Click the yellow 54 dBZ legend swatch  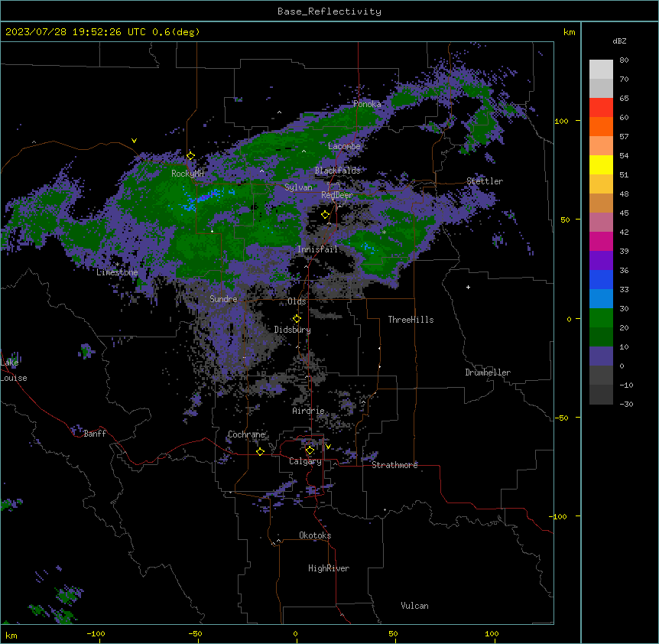601,164
